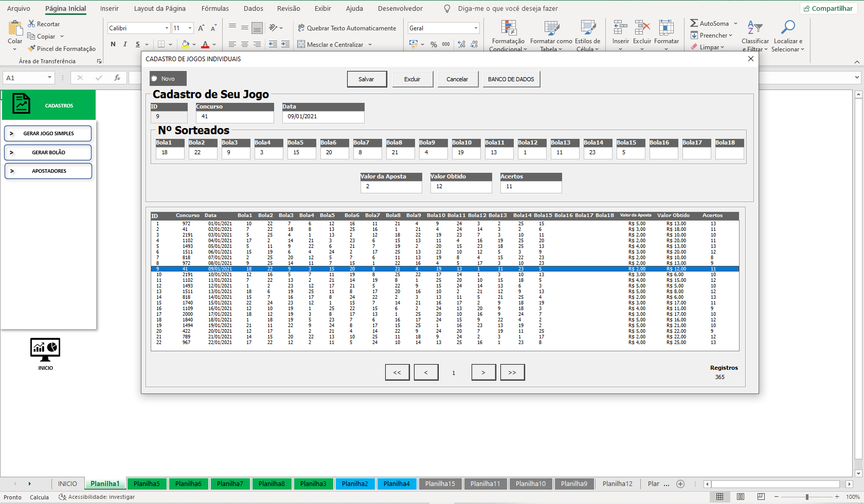Screen dimensions: 864x504
Task: Open the Desenvolvedor ribbon tab
Action: point(400,9)
